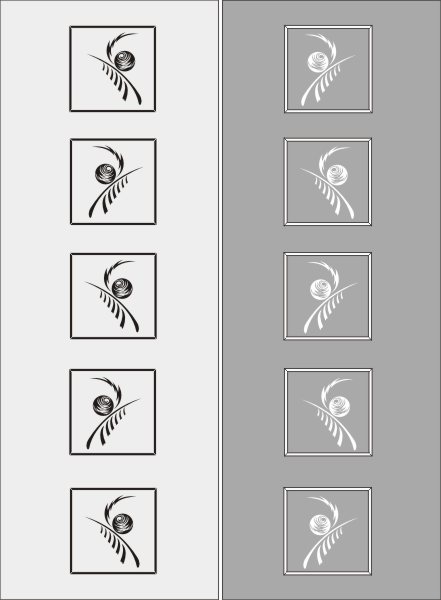Viewport: 441px width, 600px height.
Task: Click the light gray background of left panel
Action: tap(34, 300)
